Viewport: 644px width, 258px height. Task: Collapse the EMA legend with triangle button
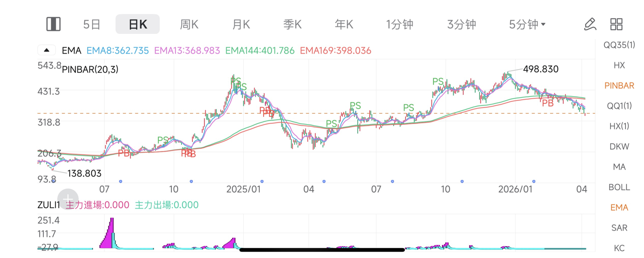tap(47, 50)
